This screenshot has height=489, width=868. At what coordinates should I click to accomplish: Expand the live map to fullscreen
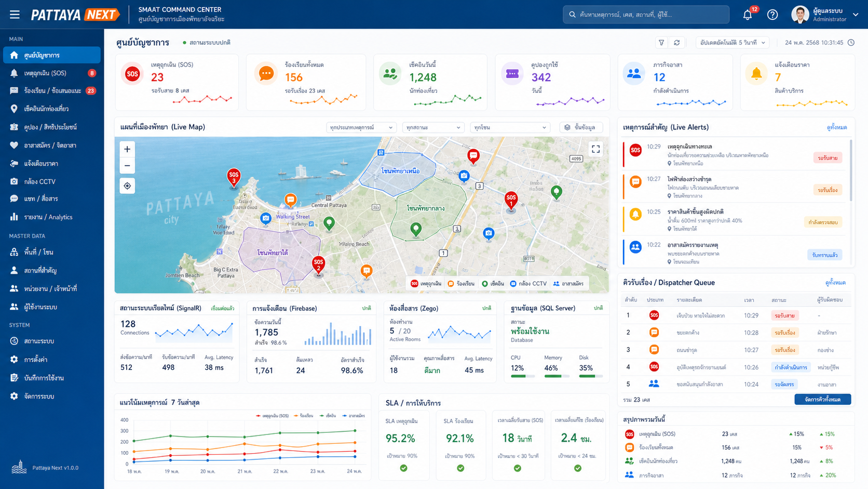[x=595, y=149]
